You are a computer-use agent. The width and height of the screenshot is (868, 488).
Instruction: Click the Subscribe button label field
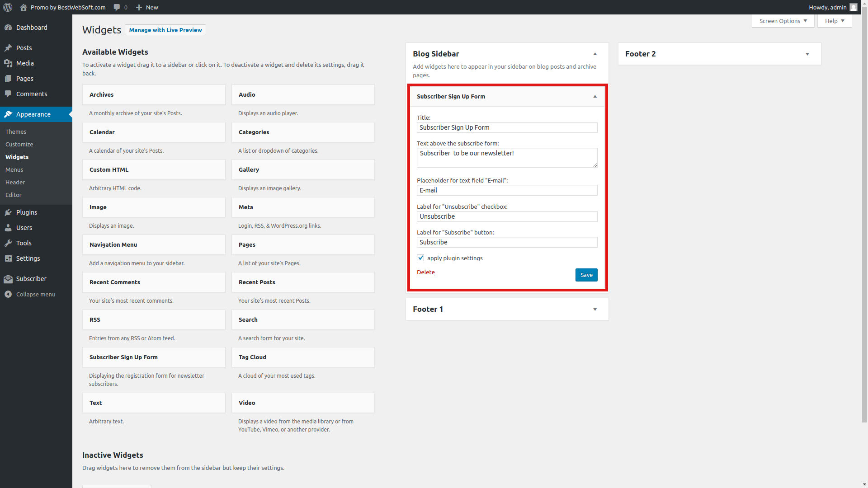coord(507,242)
